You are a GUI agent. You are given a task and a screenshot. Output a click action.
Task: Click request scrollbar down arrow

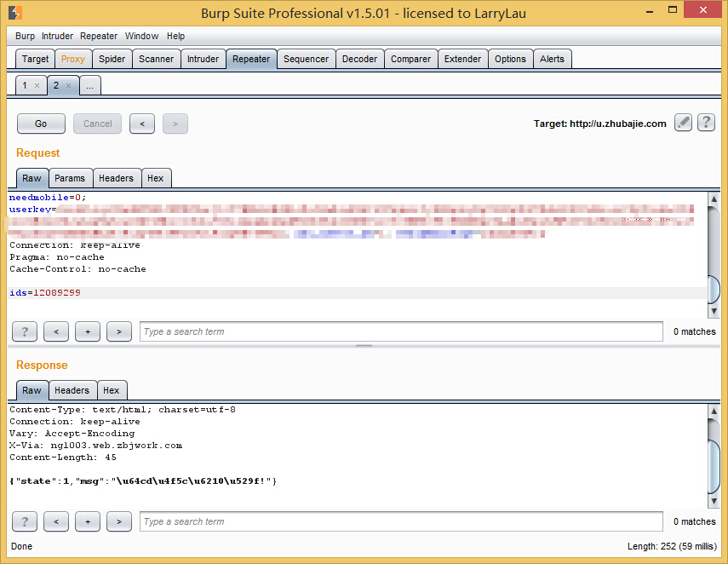point(714,311)
